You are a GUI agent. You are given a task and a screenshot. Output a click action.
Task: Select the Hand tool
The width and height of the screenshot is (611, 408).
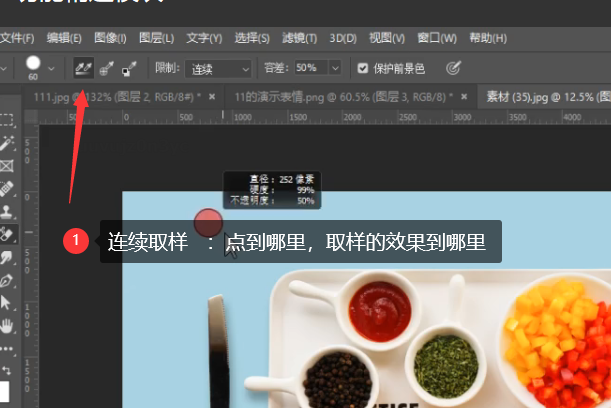pyautogui.click(x=7, y=325)
